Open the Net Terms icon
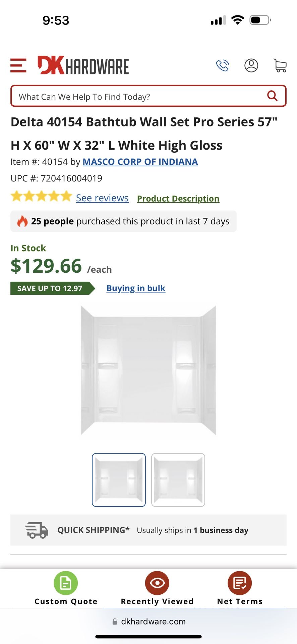 (x=240, y=583)
